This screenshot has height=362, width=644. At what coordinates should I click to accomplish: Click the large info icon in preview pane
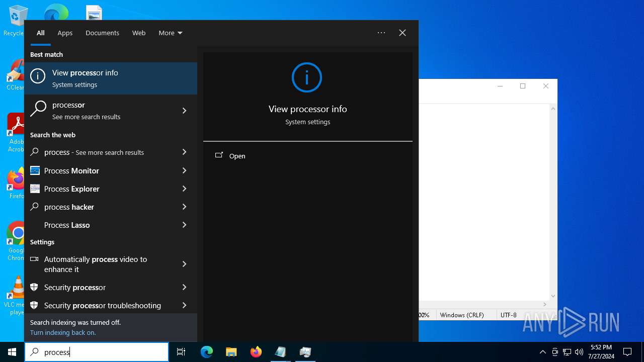tap(307, 77)
